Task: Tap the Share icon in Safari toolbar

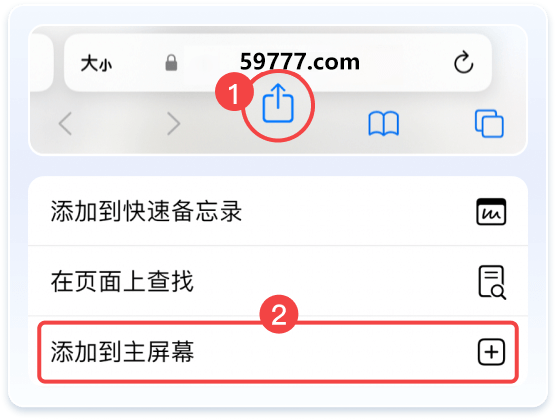Action: (278, 103)
